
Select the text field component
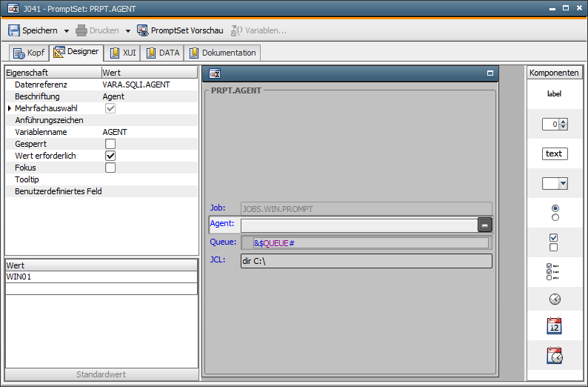point(554,153)
